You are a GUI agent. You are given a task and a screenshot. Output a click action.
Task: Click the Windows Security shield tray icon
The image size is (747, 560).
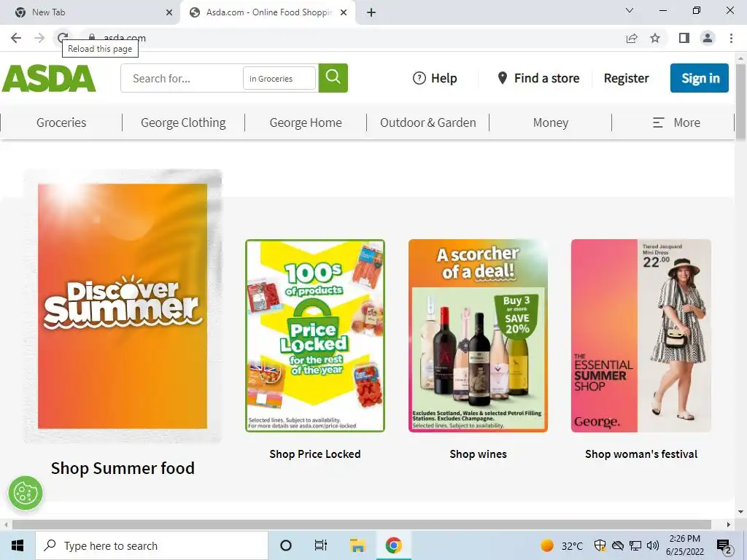click(600, 545)
